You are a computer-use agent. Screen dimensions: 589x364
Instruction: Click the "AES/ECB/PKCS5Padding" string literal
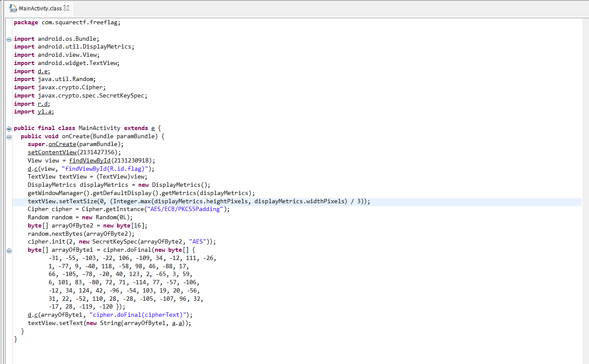pyautogui.click(x=184, y=209)
